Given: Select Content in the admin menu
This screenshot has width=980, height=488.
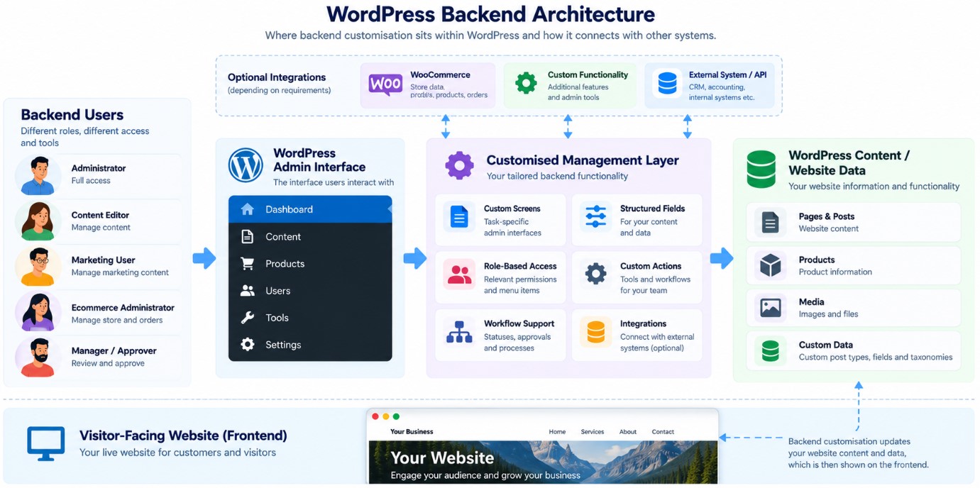Looking at the screenshot, I should (x=310, y=236).
